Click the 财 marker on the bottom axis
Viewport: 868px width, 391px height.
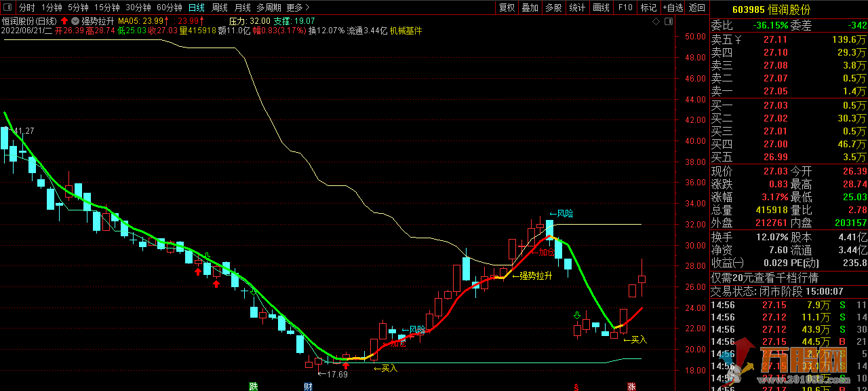[x=308, y=386]
